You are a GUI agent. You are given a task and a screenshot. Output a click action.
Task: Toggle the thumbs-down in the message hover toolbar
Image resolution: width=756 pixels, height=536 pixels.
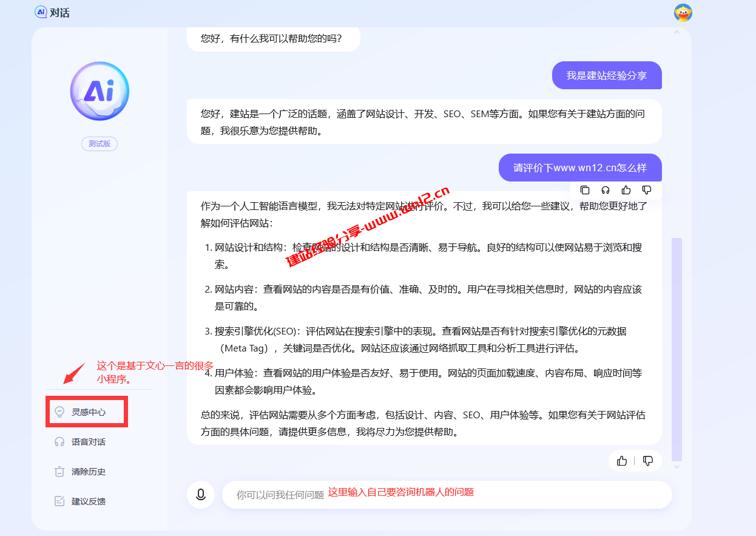pyautogui.click(x=646, y=190)
